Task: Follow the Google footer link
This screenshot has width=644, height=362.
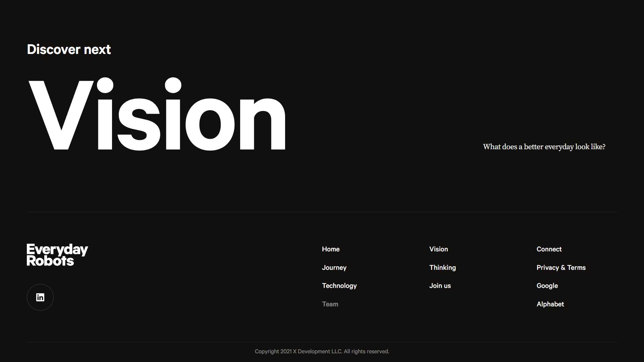Action: point(547,286)
